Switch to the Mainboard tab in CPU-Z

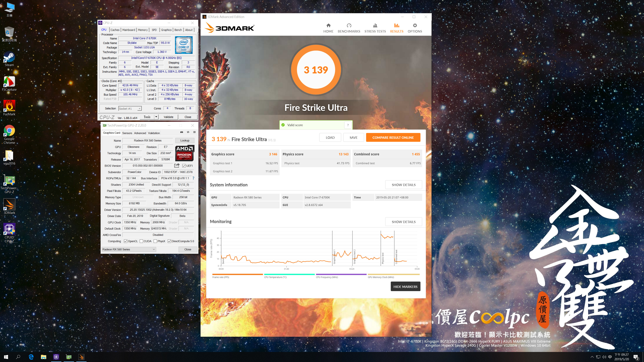pos(128,30)
